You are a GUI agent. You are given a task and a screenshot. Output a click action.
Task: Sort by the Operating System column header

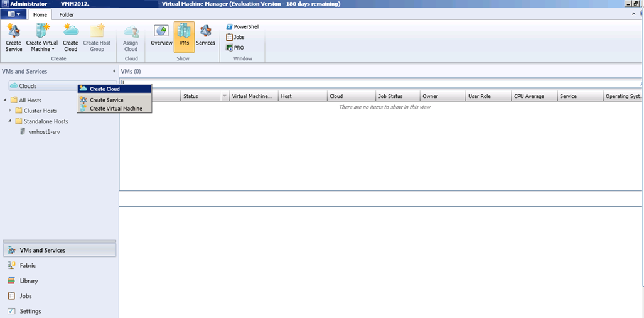coord(623,96)
